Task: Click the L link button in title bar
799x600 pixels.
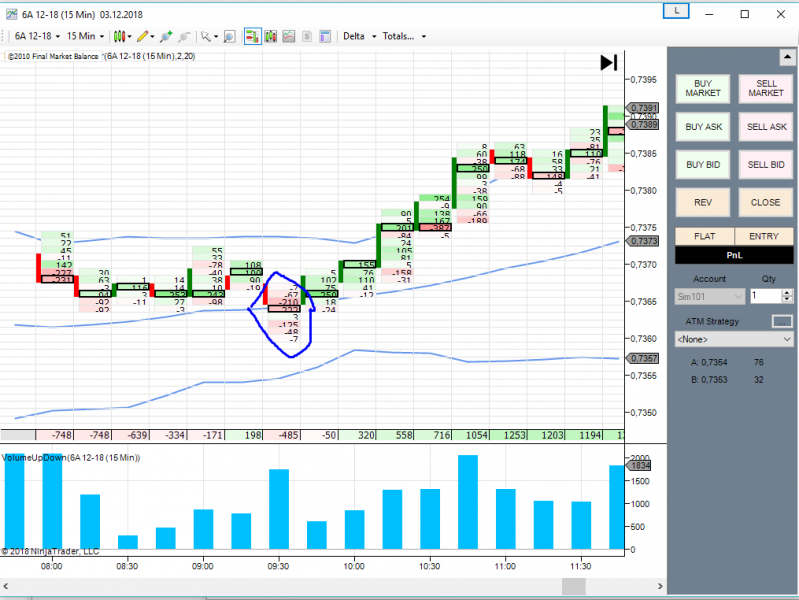Action: tap(676, 11)
